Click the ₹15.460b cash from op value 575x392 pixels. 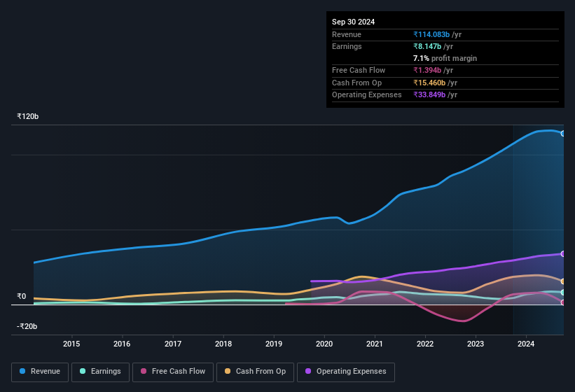point(429,83)
